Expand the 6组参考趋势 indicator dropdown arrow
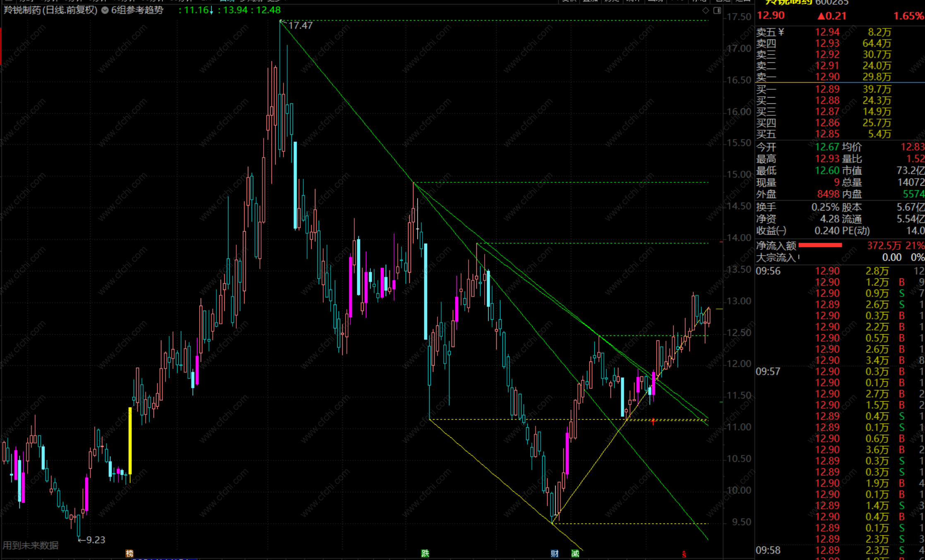 (x=105, y=10)
